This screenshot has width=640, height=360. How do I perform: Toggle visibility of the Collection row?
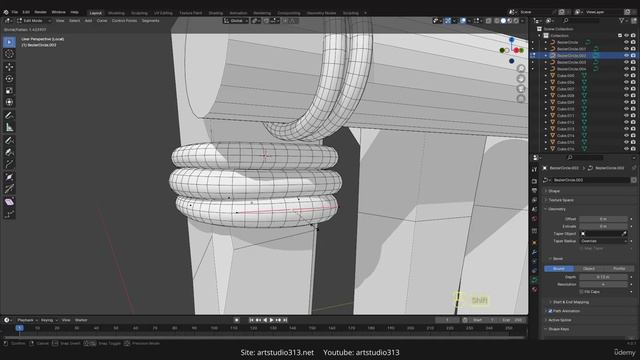point(626,36)
